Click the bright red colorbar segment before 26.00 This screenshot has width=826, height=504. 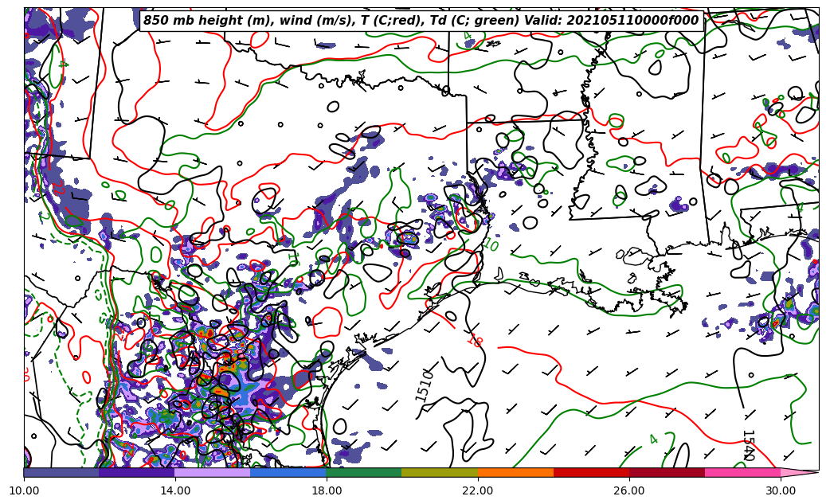point(591,472)
